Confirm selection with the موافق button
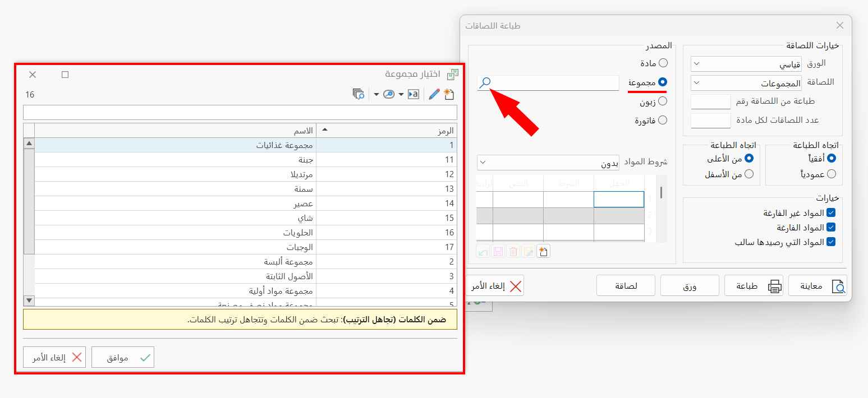The width and height of the screenshot is (868, 398). click(x=123, y=357)
